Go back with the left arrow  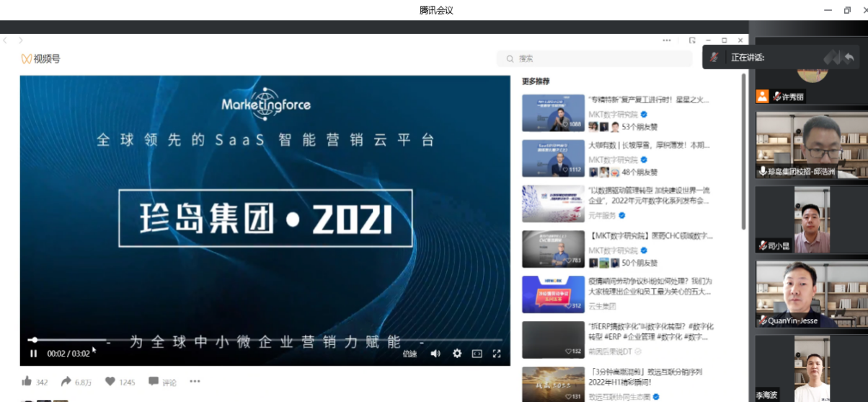click(x=5, y=40)
